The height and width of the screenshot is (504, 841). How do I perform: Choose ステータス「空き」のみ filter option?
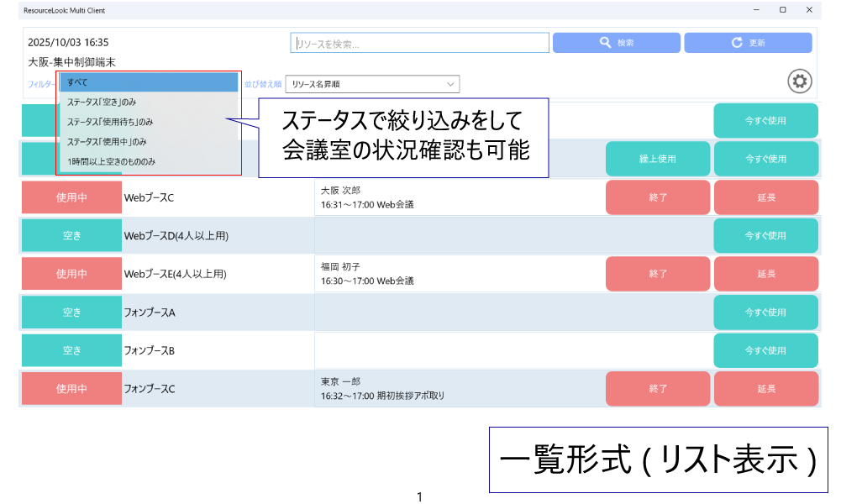pos(149,102)
